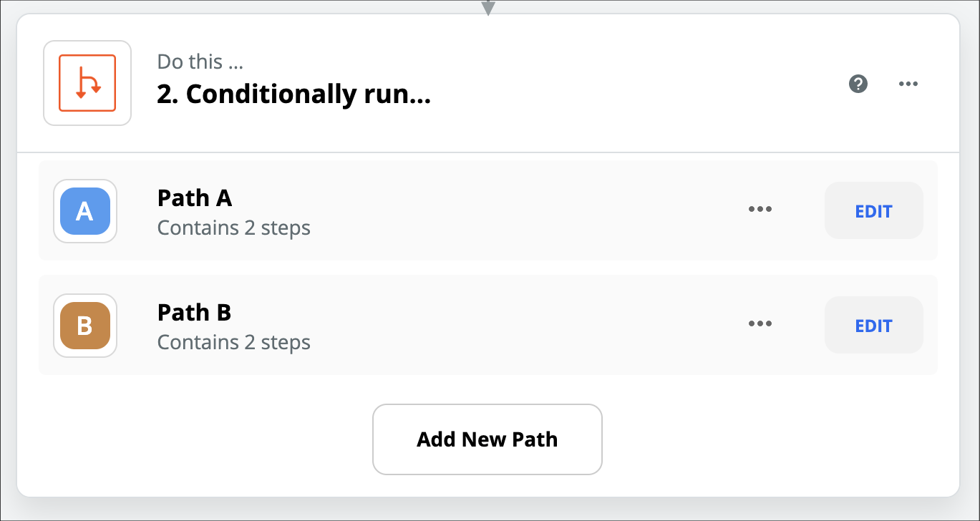Click the "Do this ..." label
The height and width of the screenshot is (521, 980).
tap(200, 62)
